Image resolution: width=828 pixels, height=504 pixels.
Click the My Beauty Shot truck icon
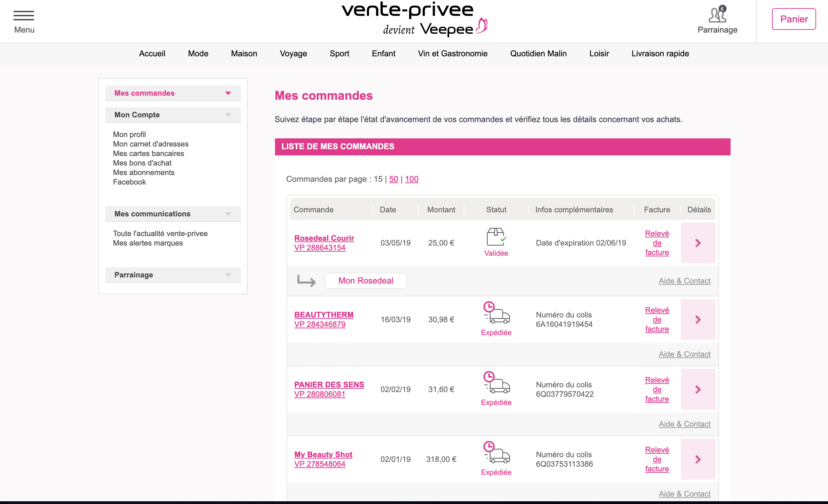496,452
